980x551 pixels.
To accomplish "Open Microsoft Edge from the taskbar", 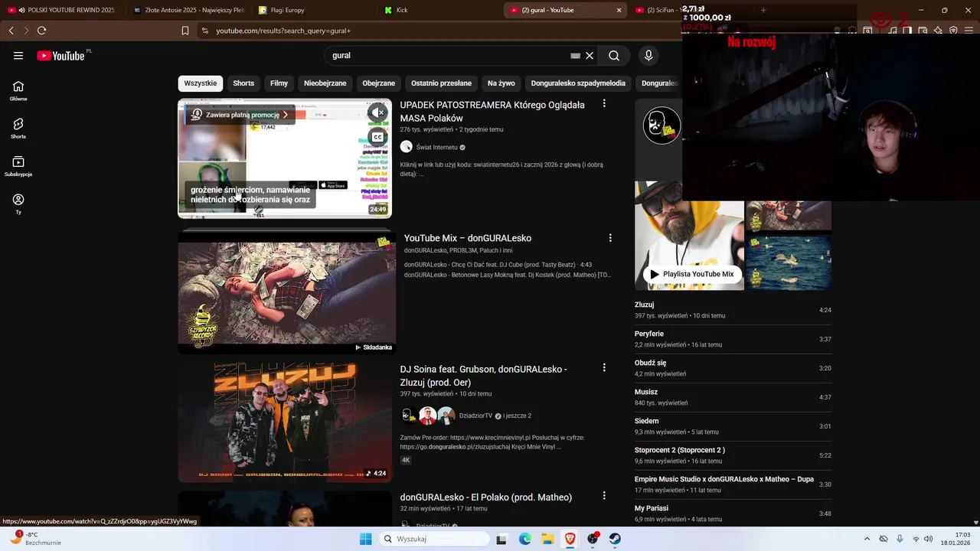I will coord(524,539).
